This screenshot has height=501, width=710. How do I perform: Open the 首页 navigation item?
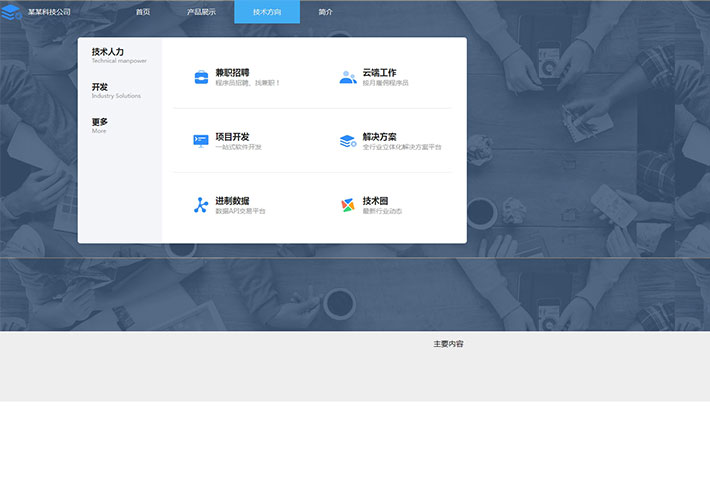pos(143,12)
